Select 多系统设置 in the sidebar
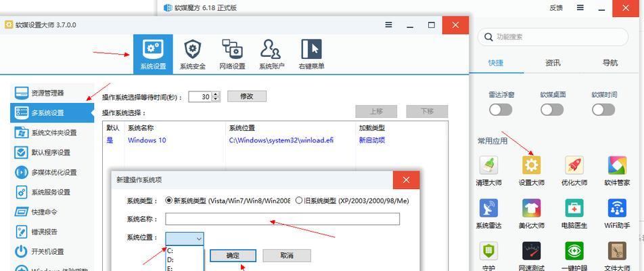Viewport: 644px width, 271px height. [51, 112]
